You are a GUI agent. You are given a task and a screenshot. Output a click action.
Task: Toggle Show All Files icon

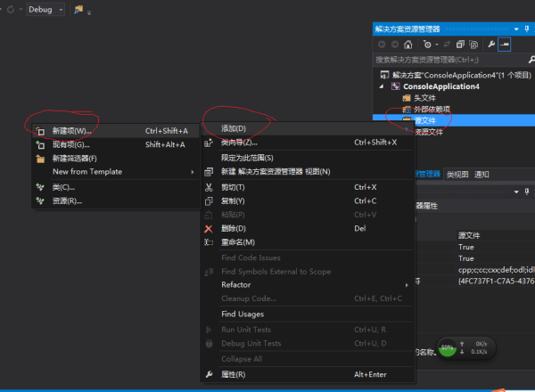473,45
